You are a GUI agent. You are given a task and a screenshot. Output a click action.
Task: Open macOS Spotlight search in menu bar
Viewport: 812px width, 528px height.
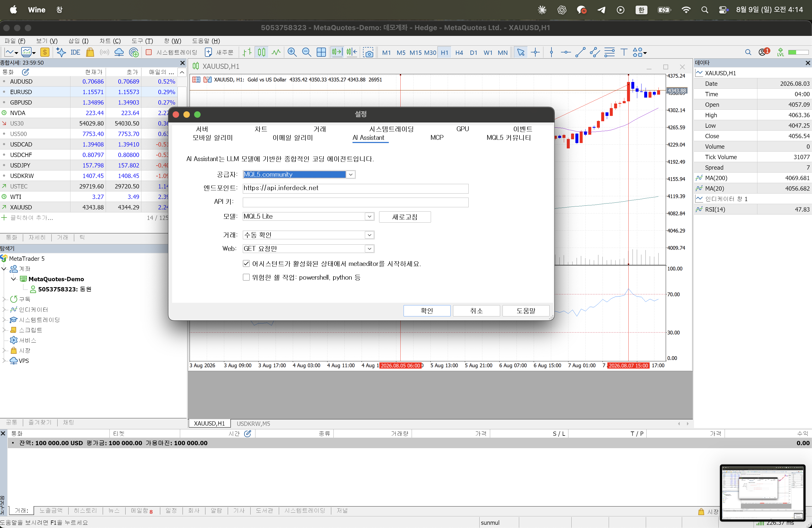(x=704, y=10)
